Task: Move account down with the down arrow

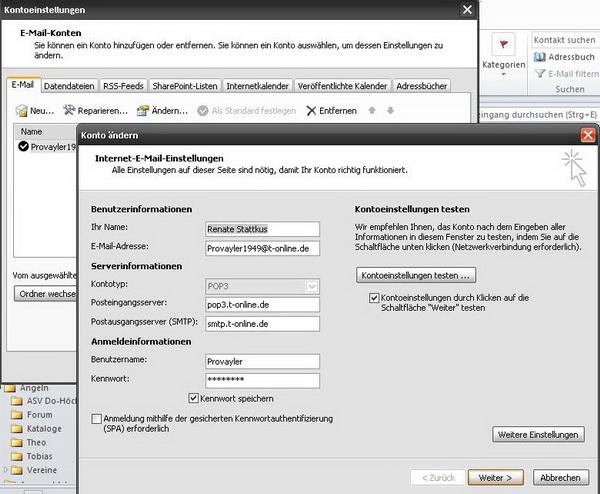Action: [390, 110]
